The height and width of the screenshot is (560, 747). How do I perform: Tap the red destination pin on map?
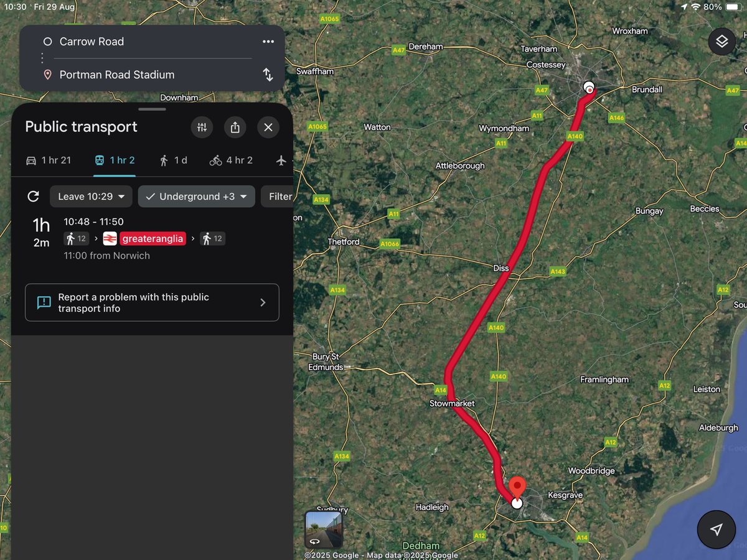coord(517,487)
